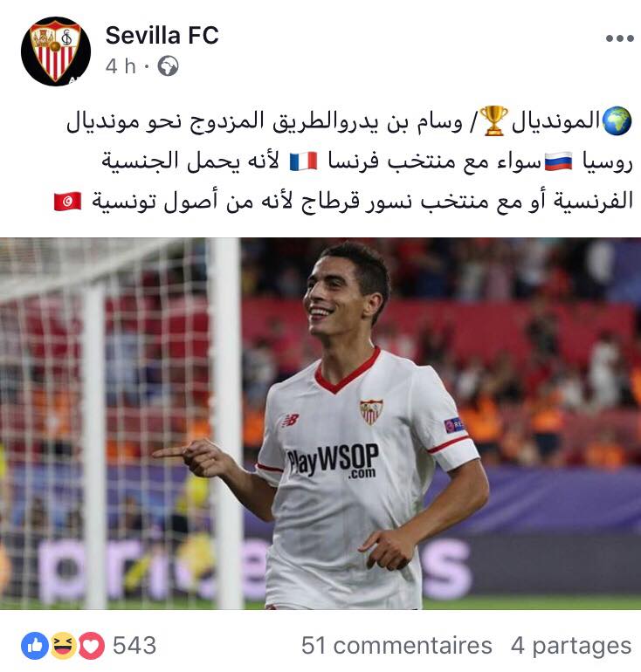
Task: Click the public globe privacy icon
Action: click(x=168, y=66)
